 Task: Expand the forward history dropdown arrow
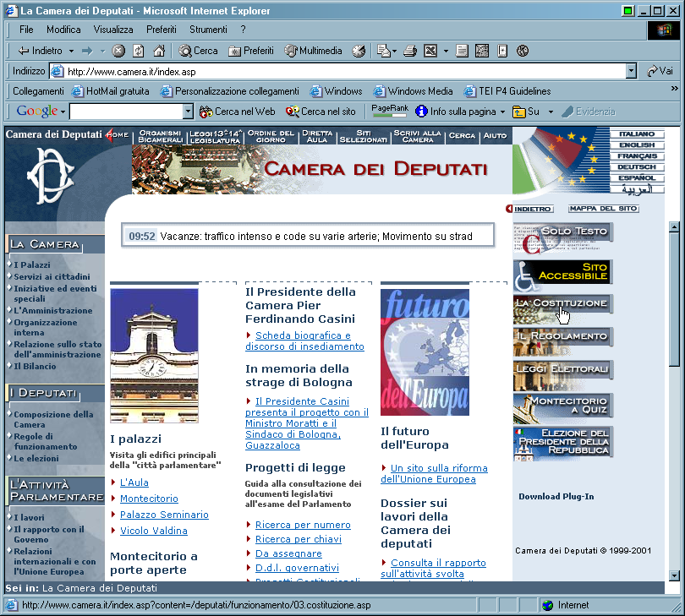(x=102, y=51)
